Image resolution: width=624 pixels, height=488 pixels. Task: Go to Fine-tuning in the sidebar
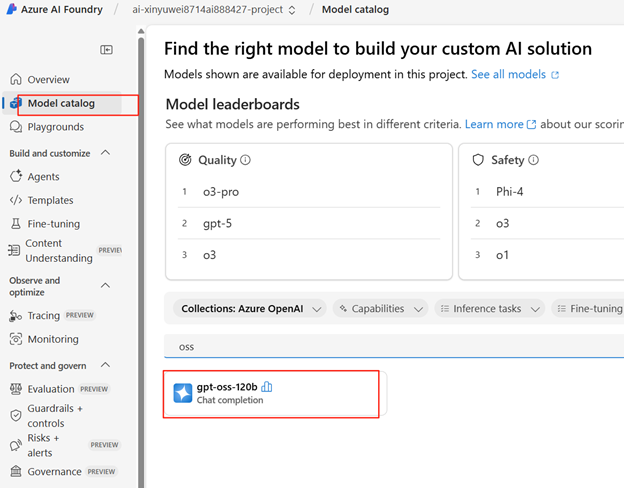pyautogui.click(x=53, y=224)
